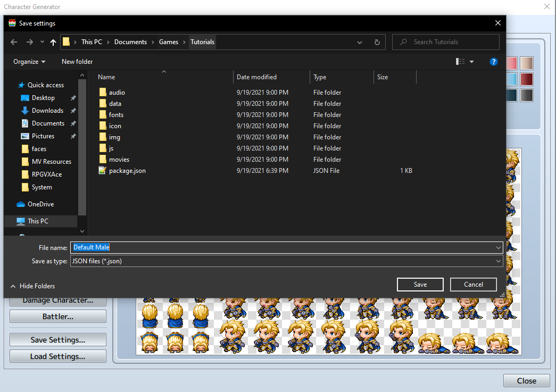Pick the dark gray color swatch
Screen dimensions: 556x392
527,95
